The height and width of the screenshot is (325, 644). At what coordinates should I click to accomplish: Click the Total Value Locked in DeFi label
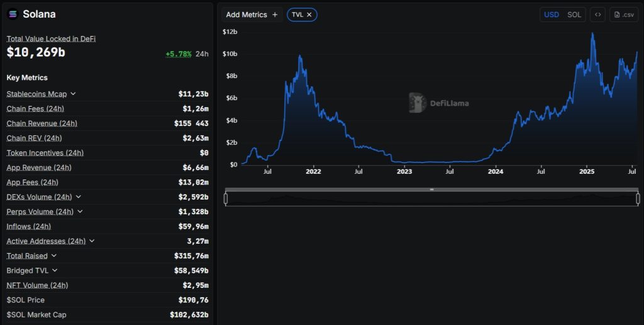click(51, 38)
